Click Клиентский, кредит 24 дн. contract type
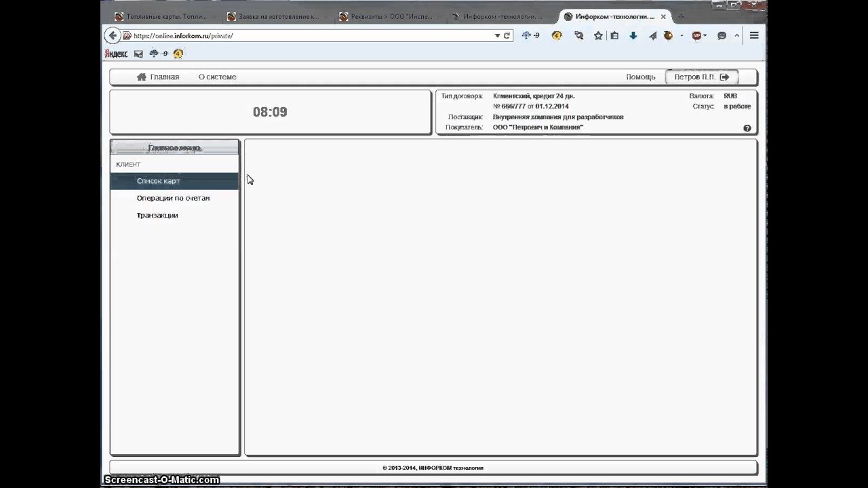 (534, 96)
